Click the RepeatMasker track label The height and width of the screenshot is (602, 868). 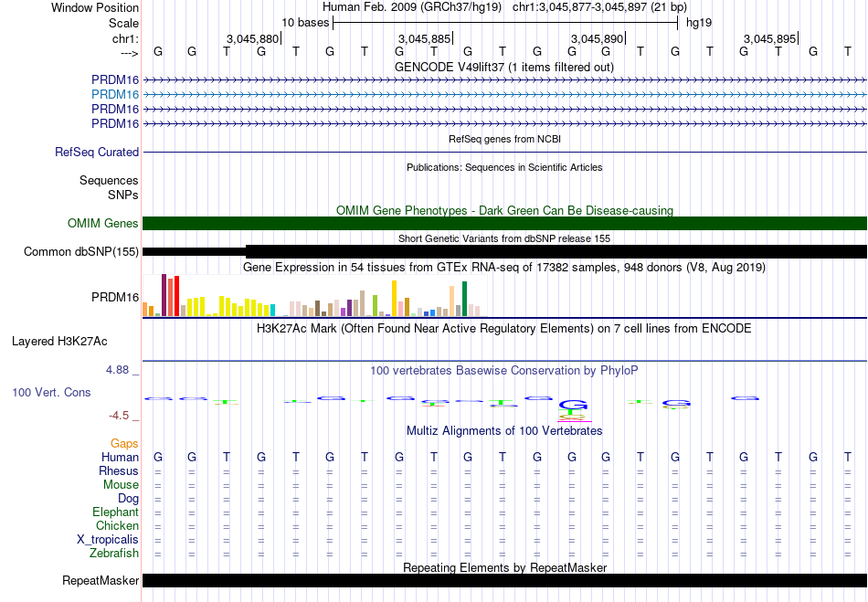coord(101,580)
